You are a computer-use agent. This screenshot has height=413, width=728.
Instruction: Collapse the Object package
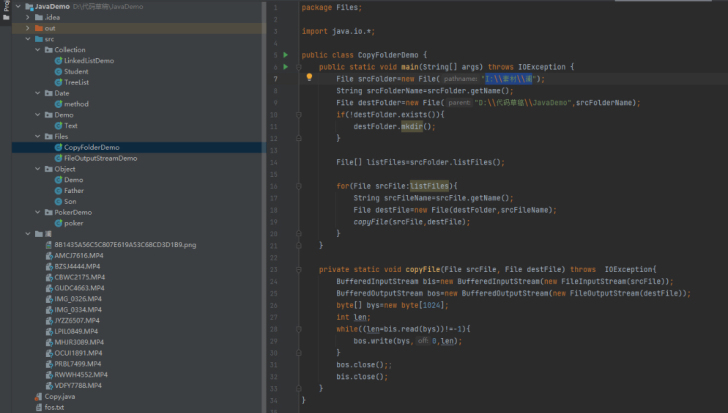(38, 169)
